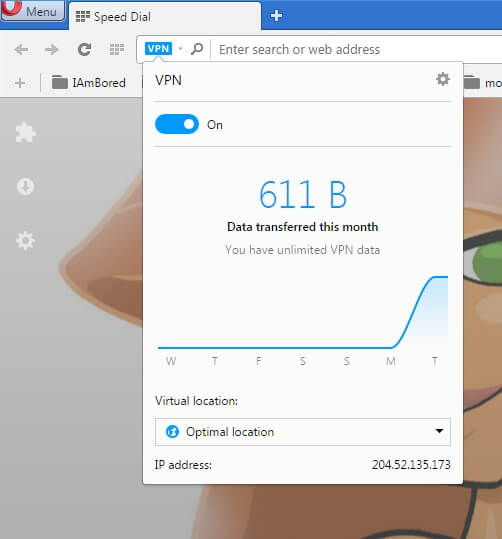Click the reload page icon
The width and height of the screenshot is (502, 539).
tap(84, 50)
